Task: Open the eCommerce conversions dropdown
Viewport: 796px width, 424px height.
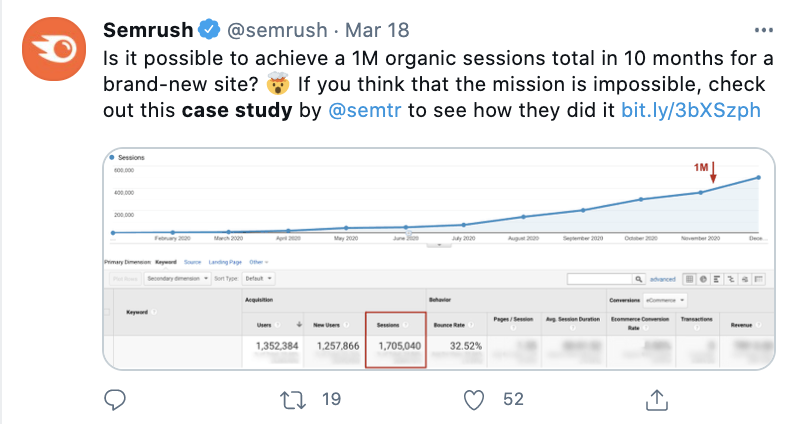Action: coord(665,300)
